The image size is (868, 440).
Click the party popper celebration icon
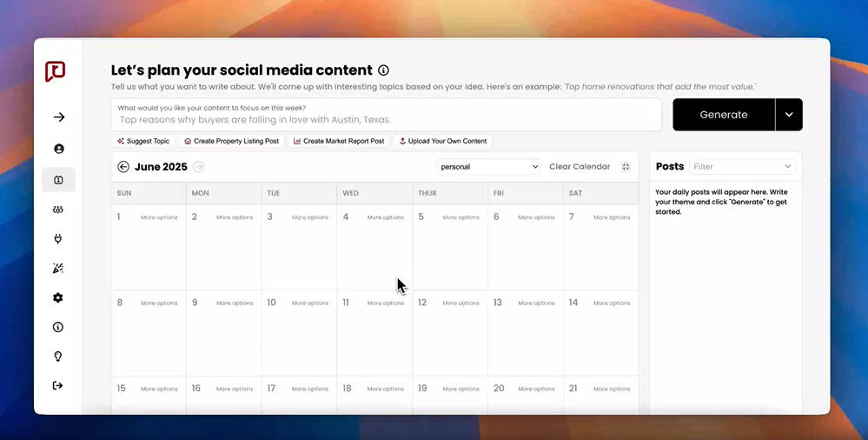coord(58,268)
